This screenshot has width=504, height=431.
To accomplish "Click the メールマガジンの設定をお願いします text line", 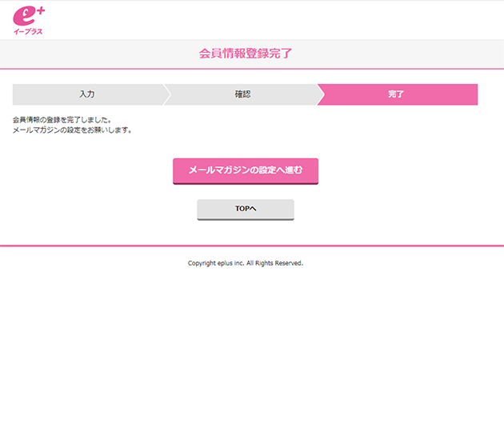I will click(x=72, y=130).
